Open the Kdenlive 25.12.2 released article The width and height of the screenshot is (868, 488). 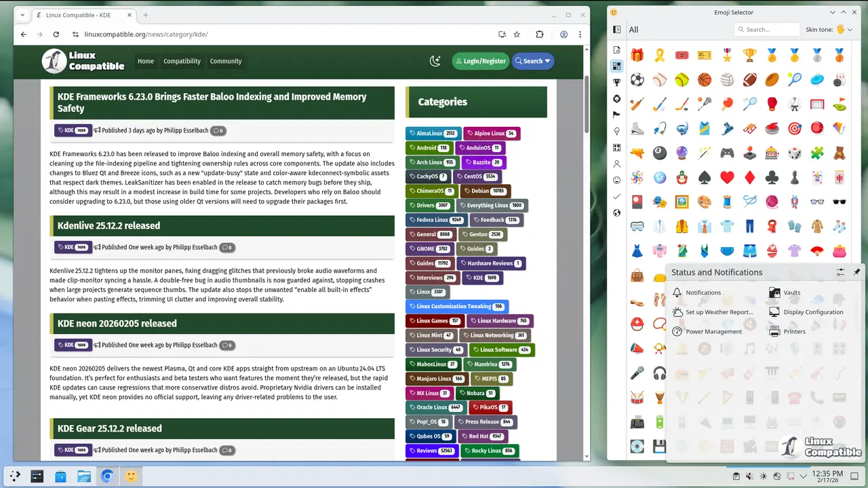[x=108, y=225]
